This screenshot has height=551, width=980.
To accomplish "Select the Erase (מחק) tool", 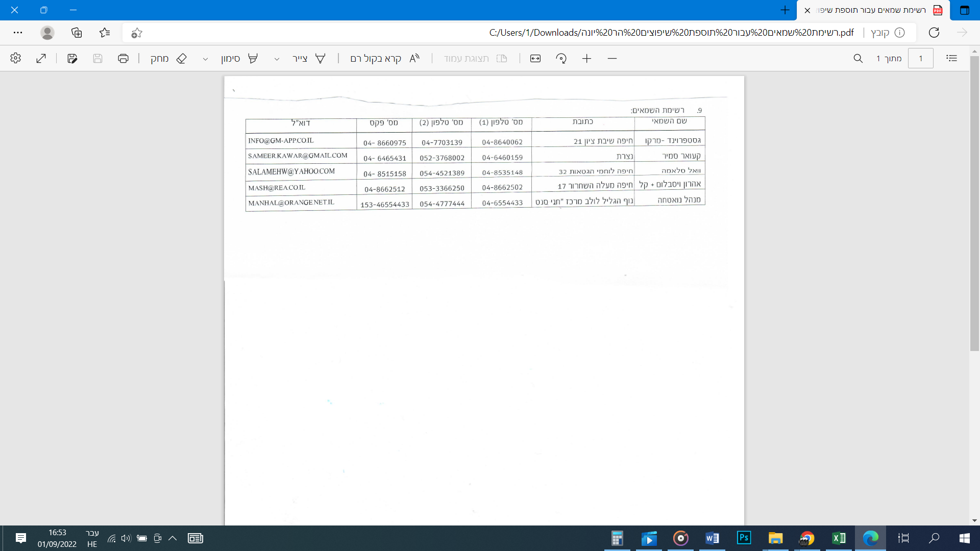I will pos(168,58).
